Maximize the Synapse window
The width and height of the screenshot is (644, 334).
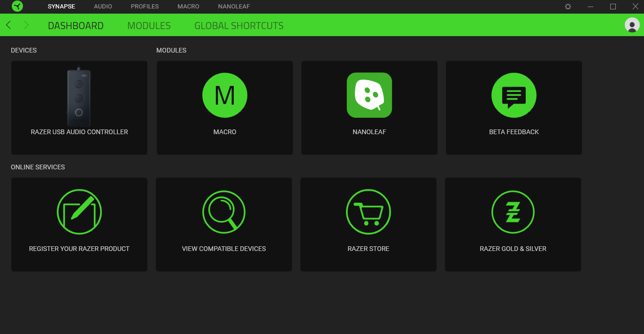613,7
